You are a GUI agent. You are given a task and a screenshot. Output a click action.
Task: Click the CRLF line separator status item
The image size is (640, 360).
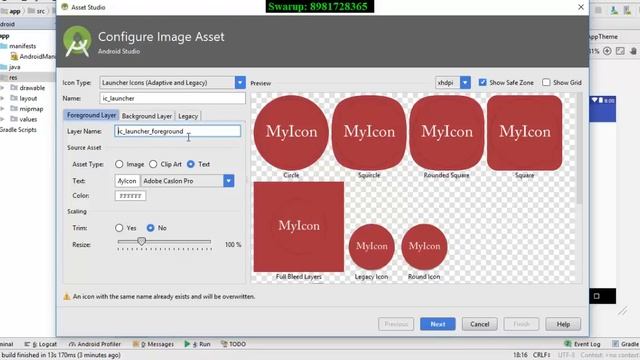[542, 355]
